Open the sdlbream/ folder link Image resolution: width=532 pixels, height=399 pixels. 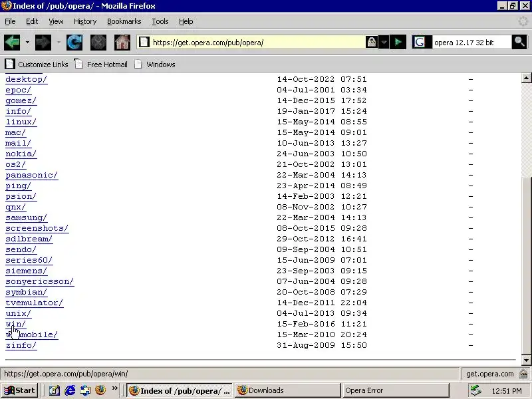[29, 239]
